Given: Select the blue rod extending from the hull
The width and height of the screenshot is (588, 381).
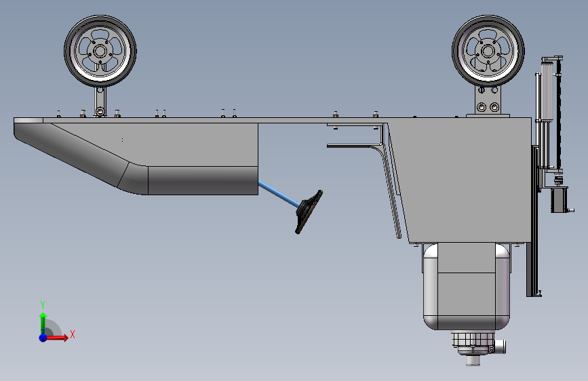Looking at the screenshot, I should pos(279,194).
